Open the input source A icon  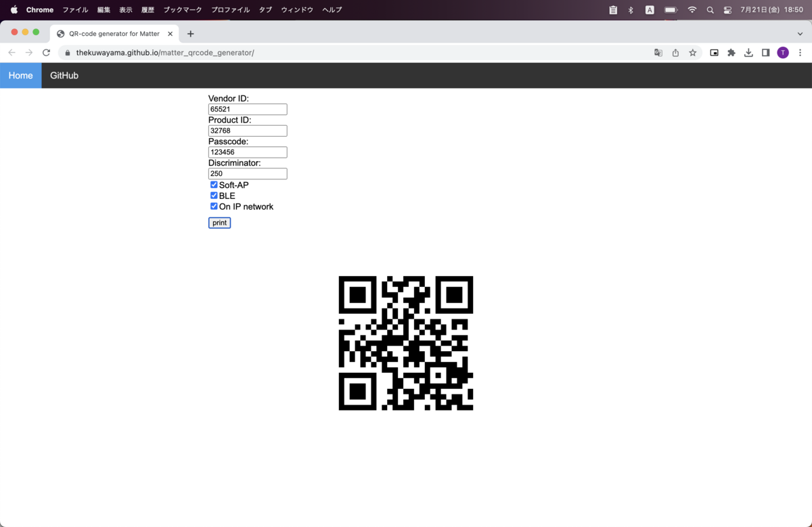coord(650,9)
